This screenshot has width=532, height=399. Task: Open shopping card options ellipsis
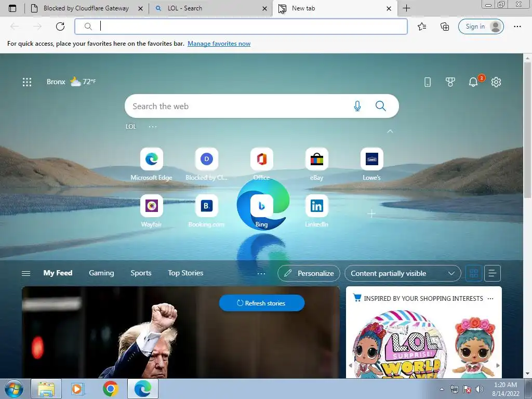pyautogui.click(x=490, y=299)
